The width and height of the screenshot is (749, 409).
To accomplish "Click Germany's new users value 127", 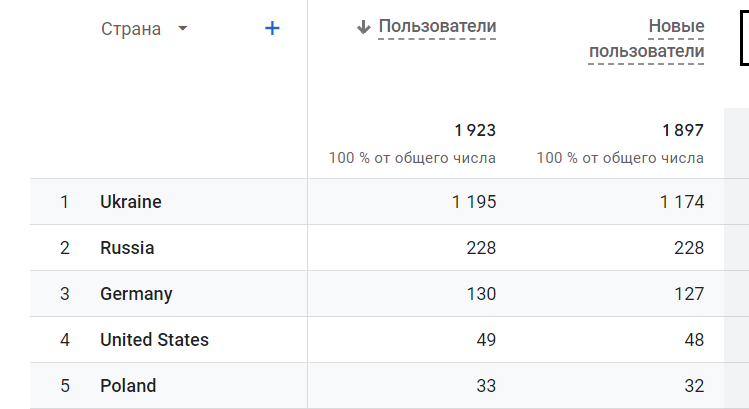I will tap(689, 294).
